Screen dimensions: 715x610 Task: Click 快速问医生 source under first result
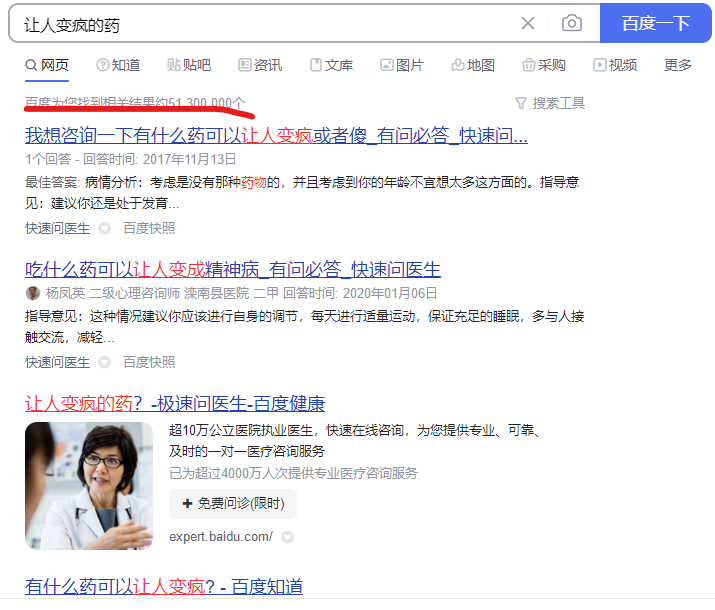[57, 228]
